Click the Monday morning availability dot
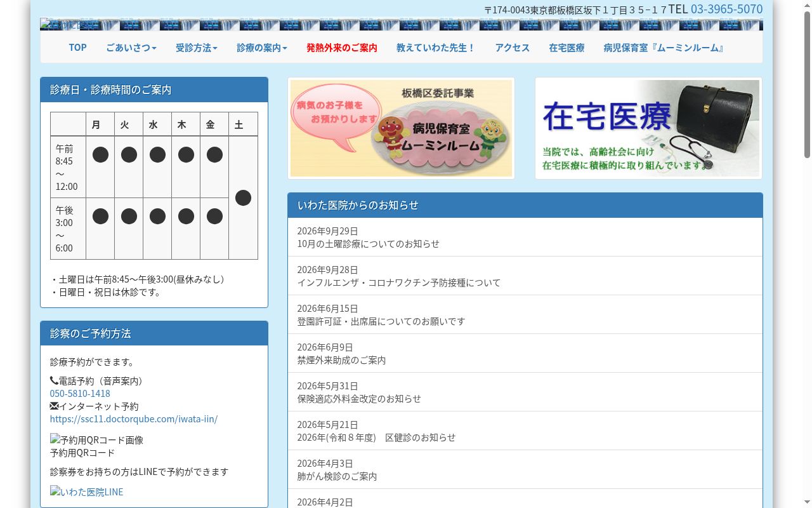 (x=100, y=155)
